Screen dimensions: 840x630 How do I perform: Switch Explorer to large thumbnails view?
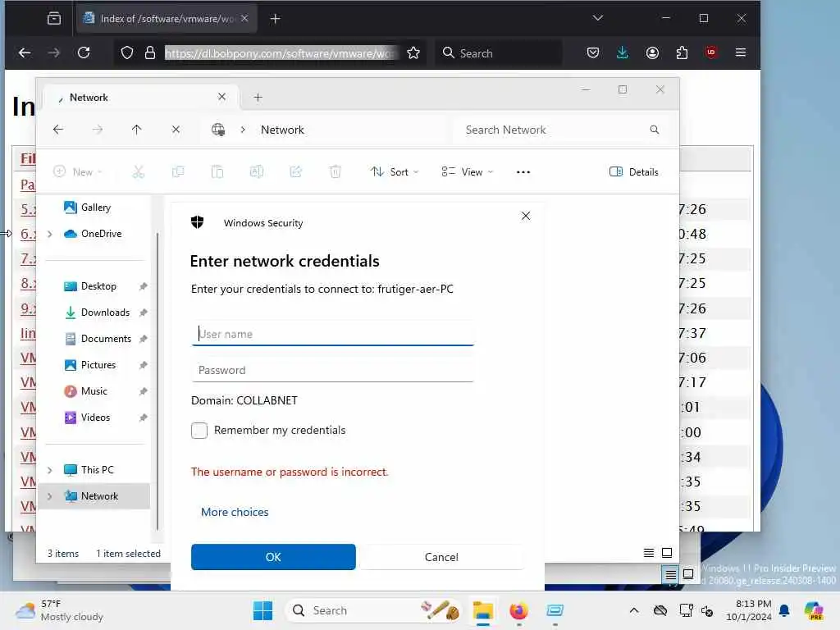(x=667, y=553)
